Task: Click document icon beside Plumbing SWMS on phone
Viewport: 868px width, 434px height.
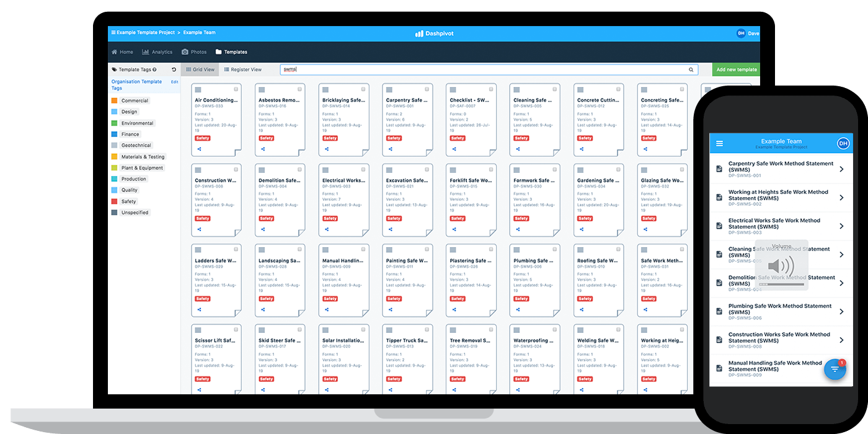Action: pyautogui.click(x=719, y=311)
